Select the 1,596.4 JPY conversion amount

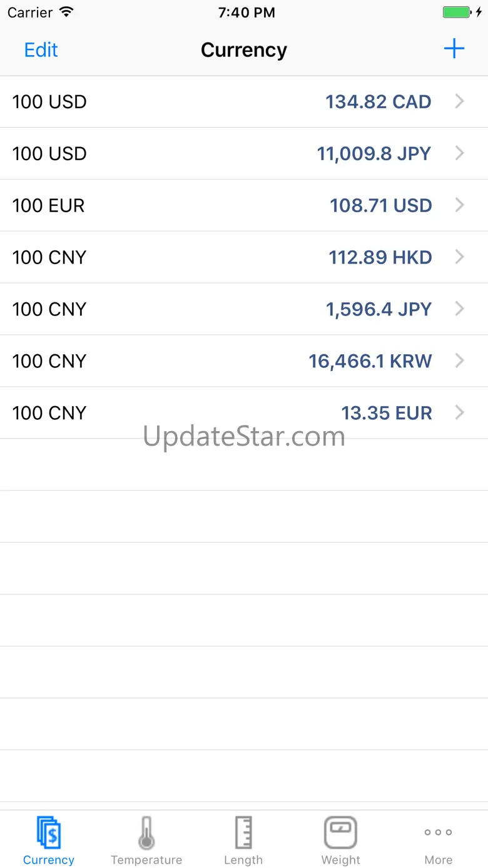tap(379, 309)
